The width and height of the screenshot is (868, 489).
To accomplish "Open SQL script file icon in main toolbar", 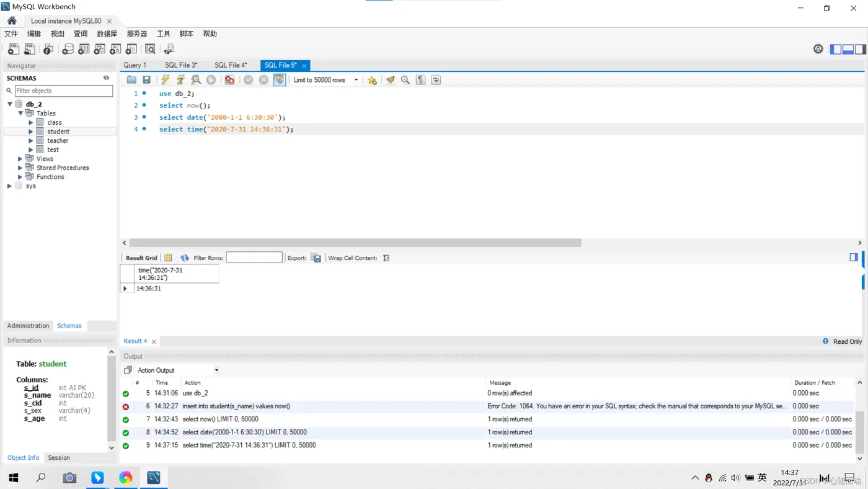I will pyautogui.click(x=29, y=49).
